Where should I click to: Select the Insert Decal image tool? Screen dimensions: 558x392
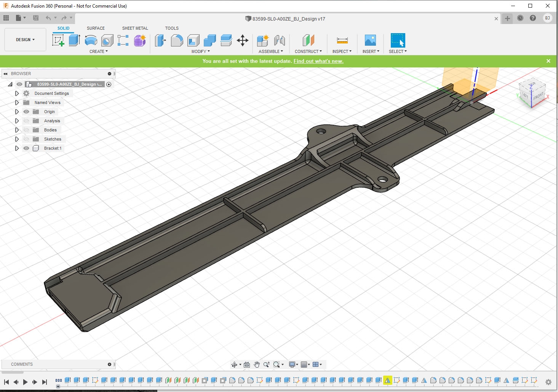tap(370, 40)
